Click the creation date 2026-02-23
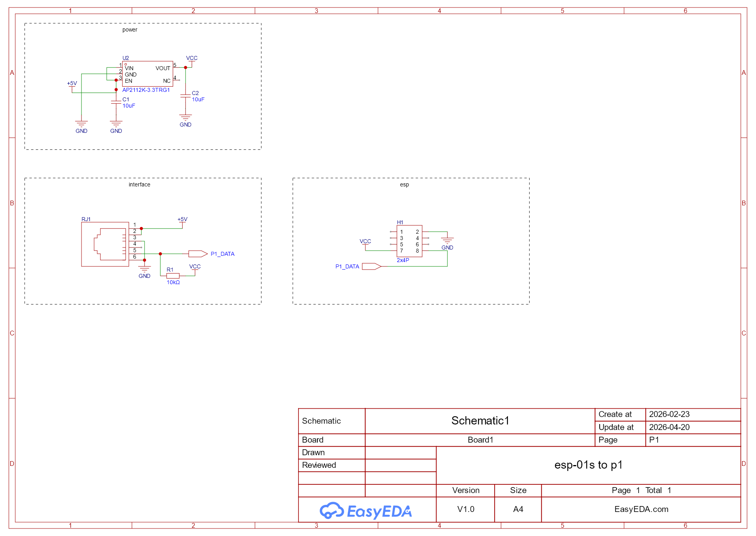 click(x=669, y=414)
